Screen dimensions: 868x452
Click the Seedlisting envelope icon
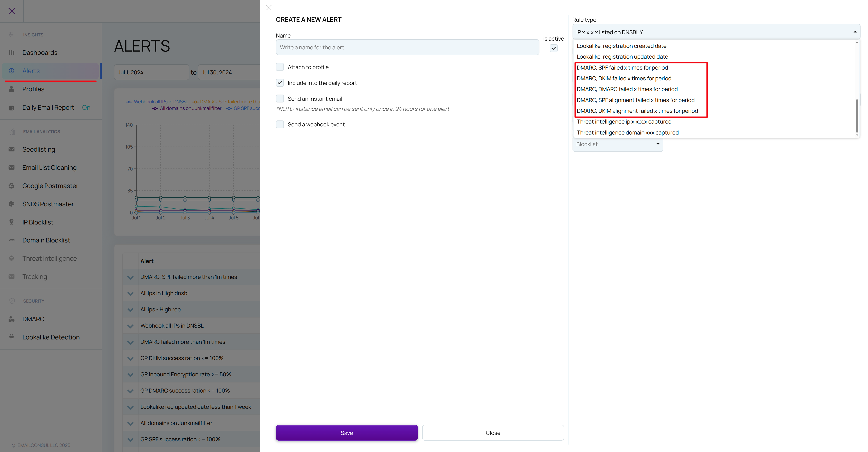point(11,149)
